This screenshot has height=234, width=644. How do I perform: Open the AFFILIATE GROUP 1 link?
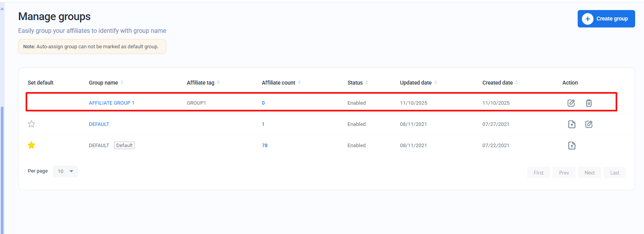tap(111, 103)
